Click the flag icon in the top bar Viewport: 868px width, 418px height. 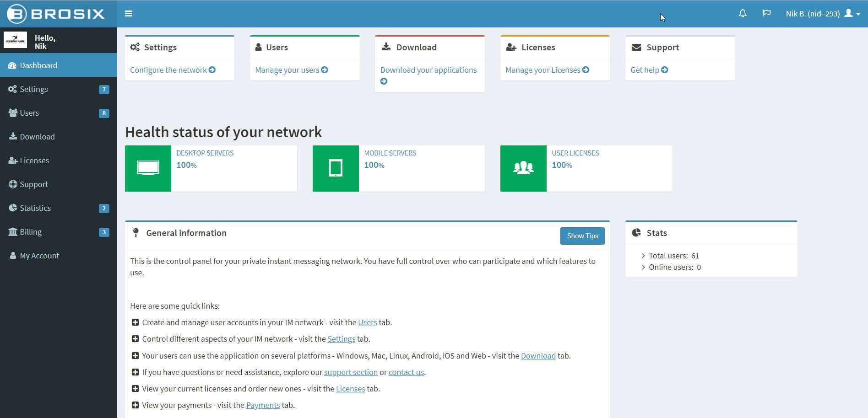[x=766, y=13]
